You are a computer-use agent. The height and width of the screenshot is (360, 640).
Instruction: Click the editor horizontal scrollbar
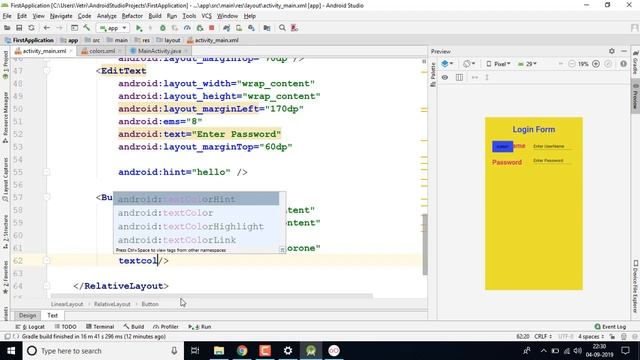tap(211, 296)
